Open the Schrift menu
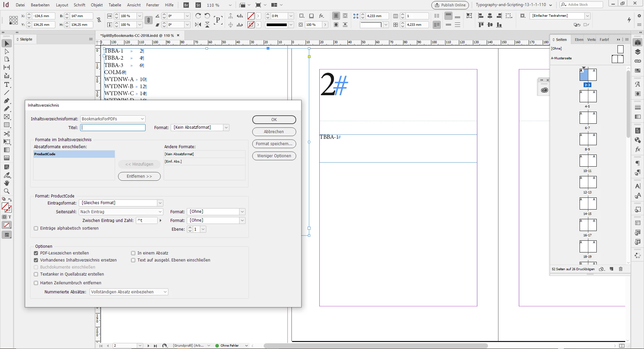The image size is (644, 349). coord(79,5)
